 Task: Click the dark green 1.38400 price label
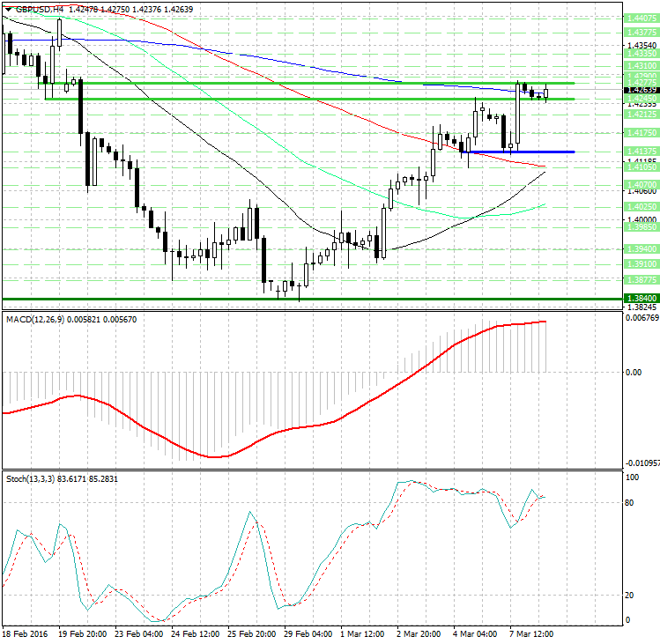tap(641, 299)
